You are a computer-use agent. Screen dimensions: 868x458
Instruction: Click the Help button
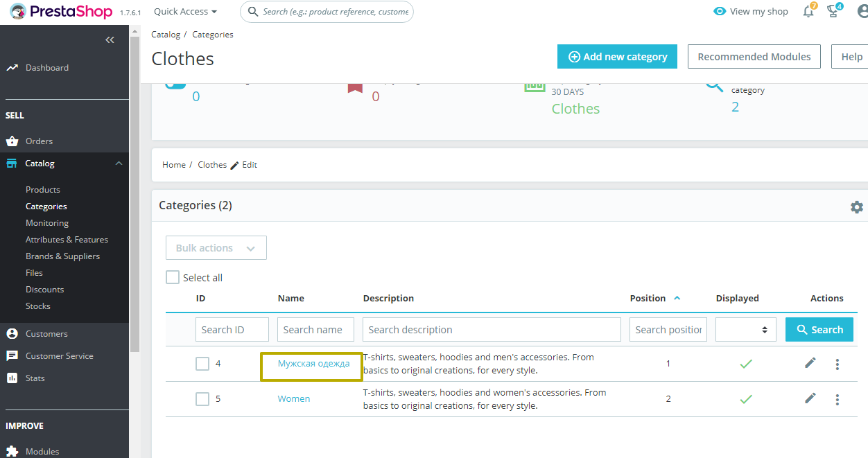(x=851, y=57)
